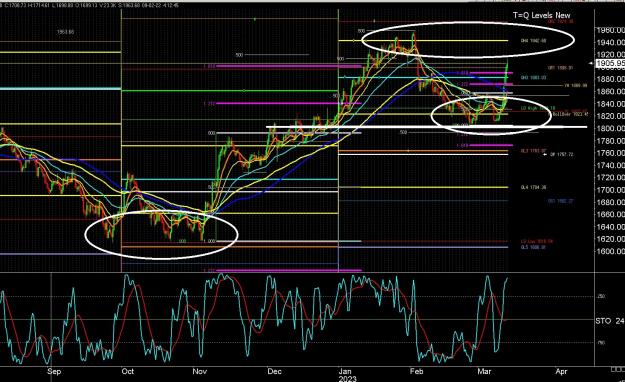Click the 1820.00 price axis label
The image size is (625, 382).
click(x=611, y=116)
